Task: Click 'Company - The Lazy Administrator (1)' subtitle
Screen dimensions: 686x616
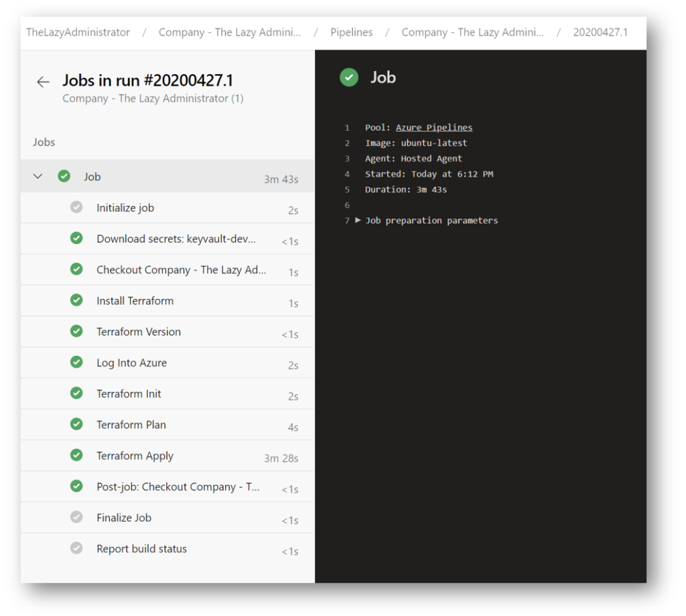Action: point(153,99)
